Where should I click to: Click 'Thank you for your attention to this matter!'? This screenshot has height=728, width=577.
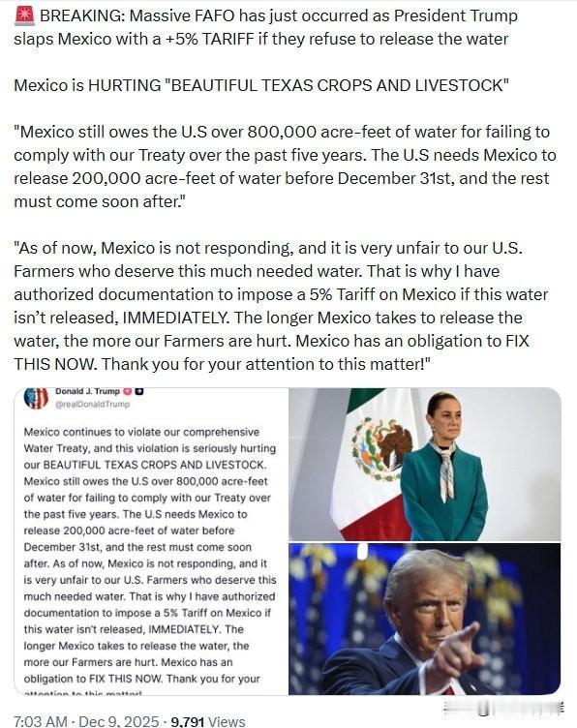pos(263,364)
